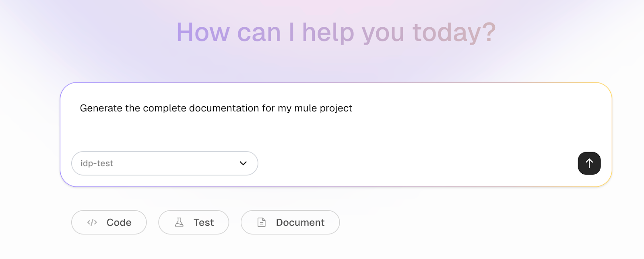Screen dimensions: 644x259
Task: Click the Test suggestion pill
Action: click(x=194, y=222)
